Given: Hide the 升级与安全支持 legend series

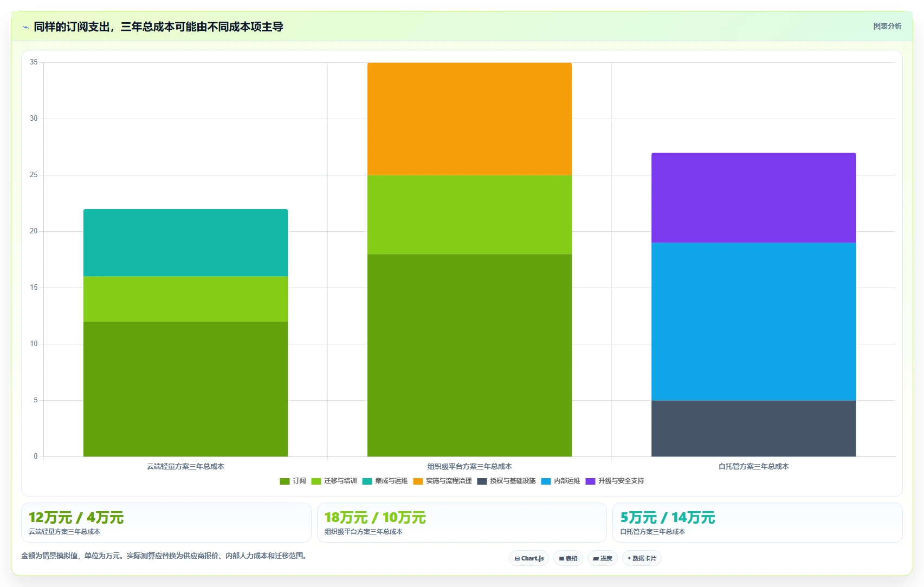Looking at the screenshot, I should (615, 481).
